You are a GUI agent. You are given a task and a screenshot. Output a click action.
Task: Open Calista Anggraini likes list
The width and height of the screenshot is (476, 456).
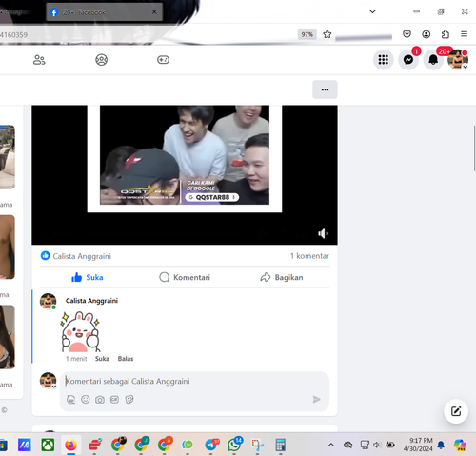click(x=82, y=256)
